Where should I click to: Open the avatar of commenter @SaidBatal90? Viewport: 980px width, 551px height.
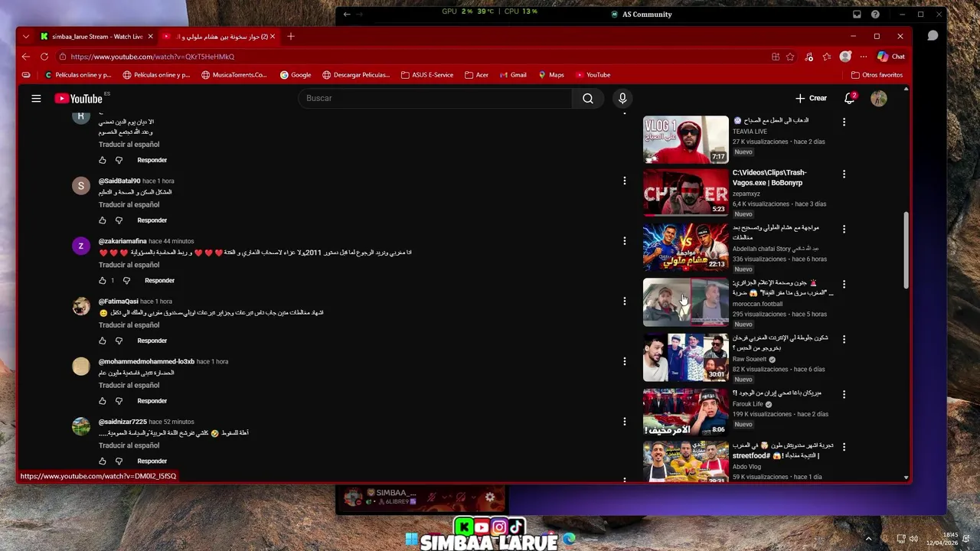(81, 187)
